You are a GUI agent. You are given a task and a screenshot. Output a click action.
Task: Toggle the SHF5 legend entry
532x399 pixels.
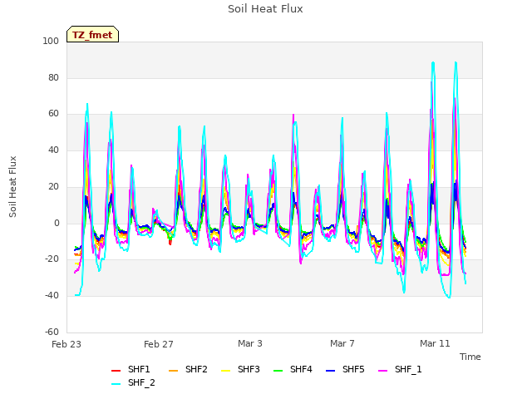tap(345, 369)
